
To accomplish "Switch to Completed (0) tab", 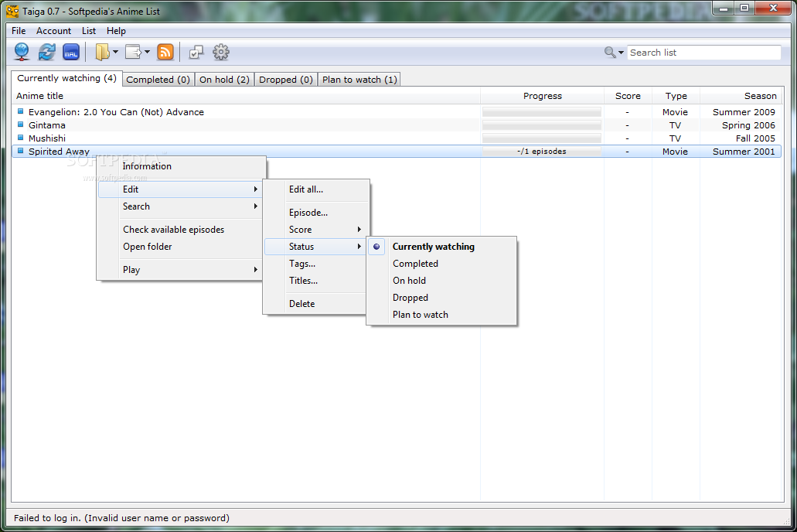I will click(158, 80).
